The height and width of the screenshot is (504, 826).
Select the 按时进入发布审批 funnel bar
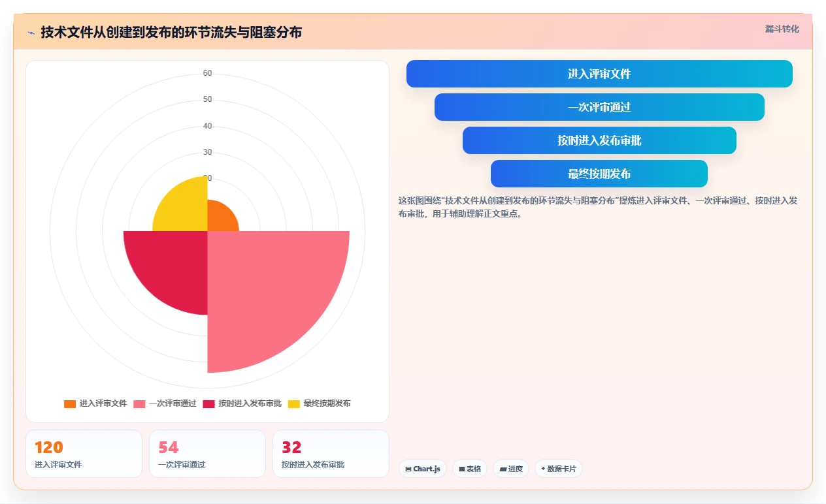(599, 140)
